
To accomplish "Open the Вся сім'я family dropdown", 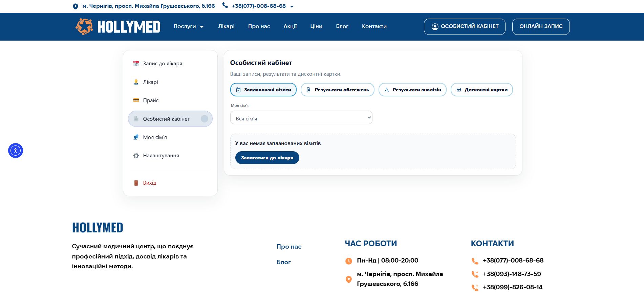I will coord(301,118).
